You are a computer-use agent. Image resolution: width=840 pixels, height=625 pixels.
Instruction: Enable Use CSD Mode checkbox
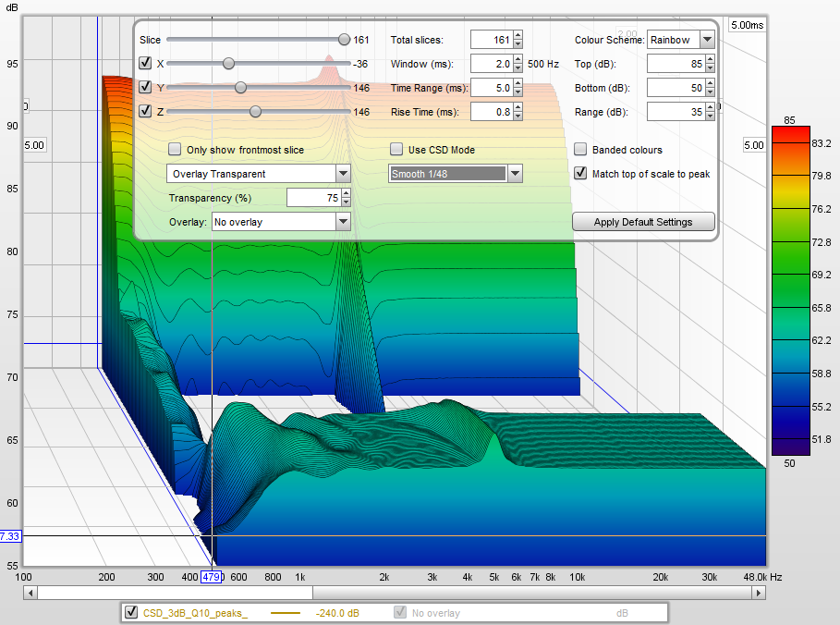pyautogui.click(x=396, y=149)
